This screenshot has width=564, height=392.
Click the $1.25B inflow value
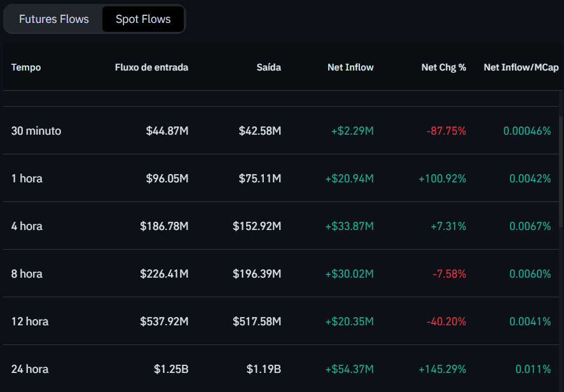[x=172, y=369]
